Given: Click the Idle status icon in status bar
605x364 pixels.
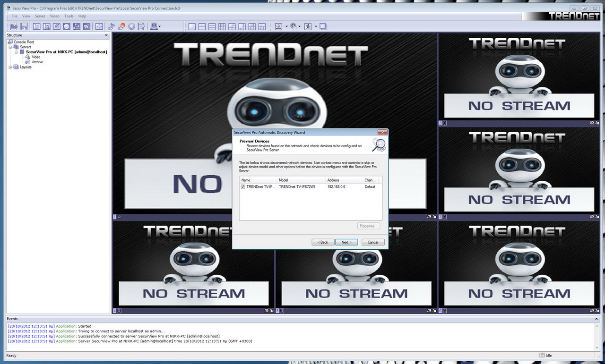Looking at the screenshot, I should coord(542,355).
